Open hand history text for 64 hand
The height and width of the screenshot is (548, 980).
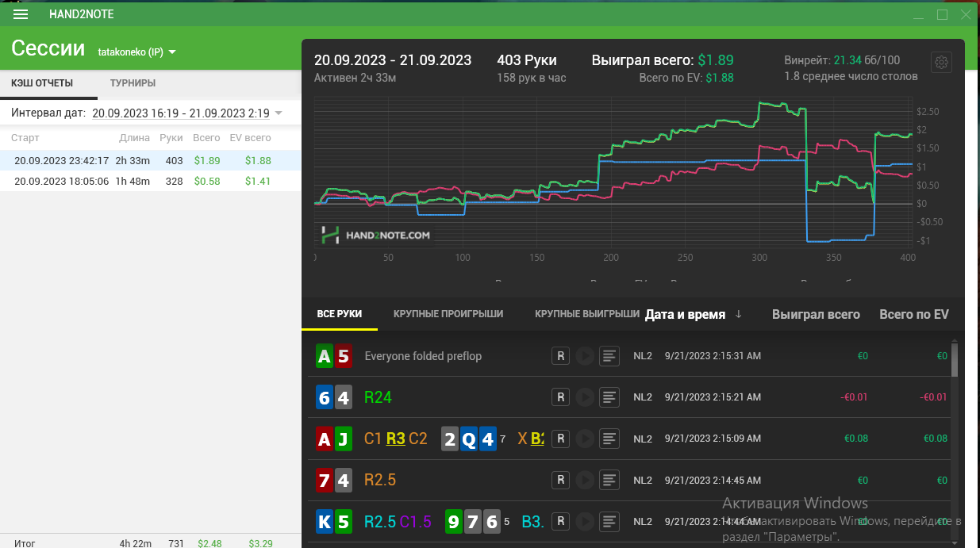(609, 397)
